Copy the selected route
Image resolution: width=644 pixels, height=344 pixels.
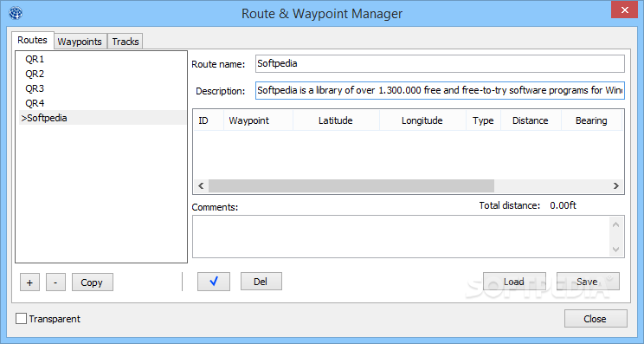pyautogui.click(x=92, y=282)
